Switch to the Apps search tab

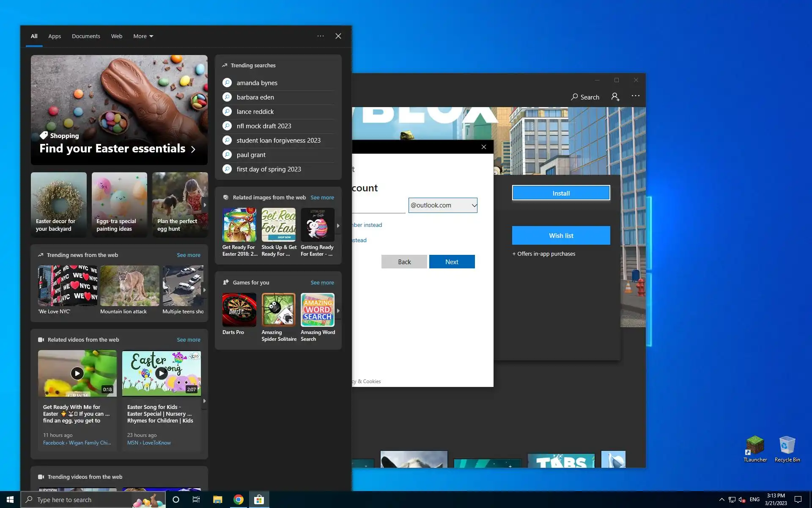pyautogui.click(x=55, y=36)
